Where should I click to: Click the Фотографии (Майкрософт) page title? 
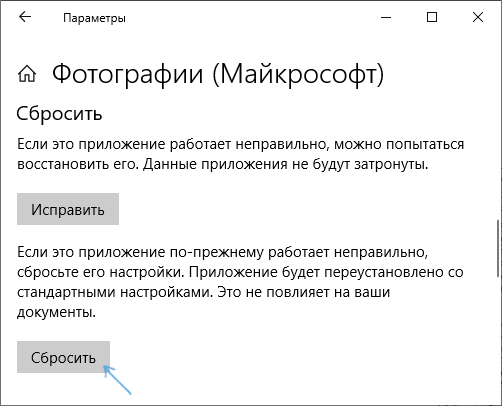click(218, 74)
